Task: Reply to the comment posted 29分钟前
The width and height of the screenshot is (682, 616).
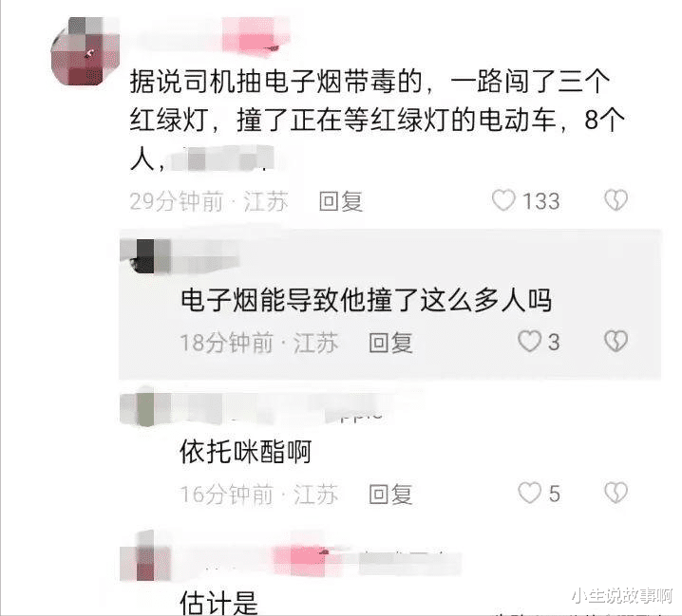Action: [x=341, y=201]
